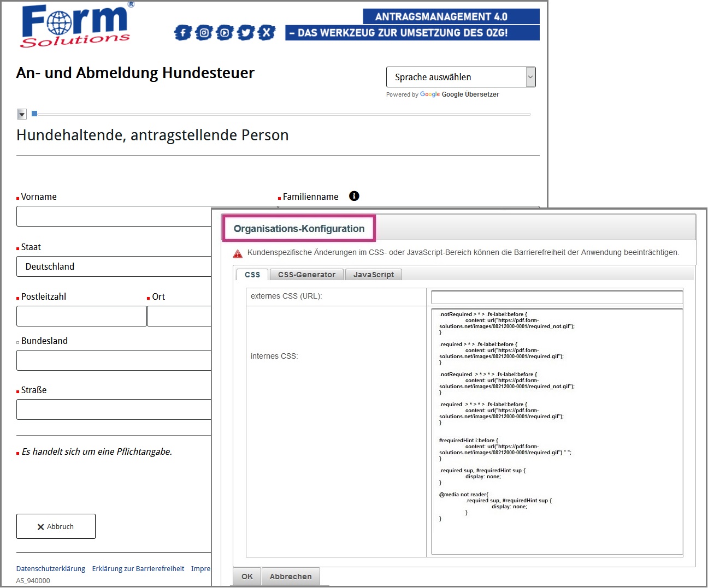This screenshot has height=588, width=708.
Task: Switch to the JavaScript tab
Action: (x=373, y=275)
